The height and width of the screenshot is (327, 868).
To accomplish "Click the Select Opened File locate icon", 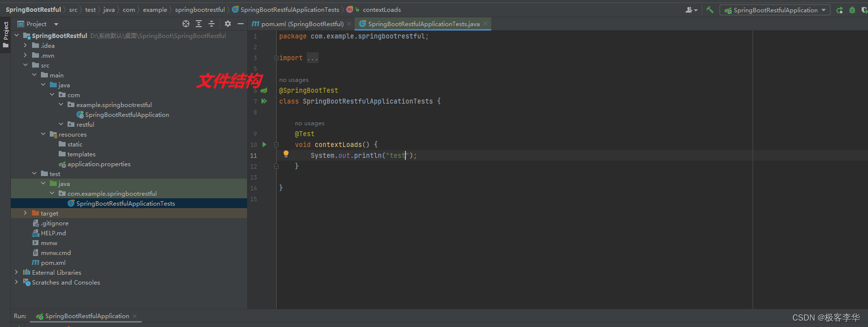I will pos(186,24).
